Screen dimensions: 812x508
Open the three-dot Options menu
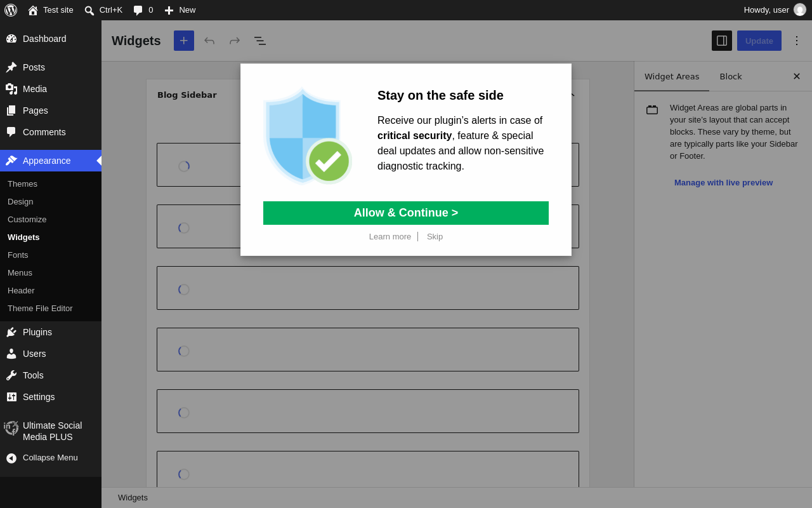click(797, 41)
